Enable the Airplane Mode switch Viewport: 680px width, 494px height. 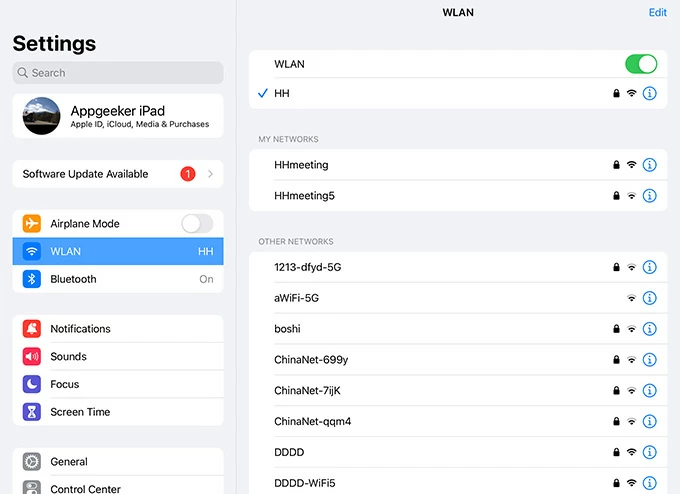click(197, 224)
